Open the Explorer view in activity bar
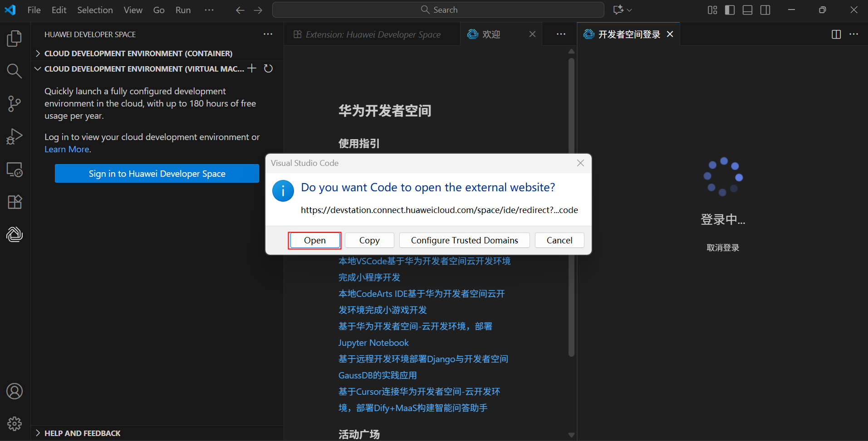This screenshot has height=441, width=868. pyautogui.click(x=15, y=39)
